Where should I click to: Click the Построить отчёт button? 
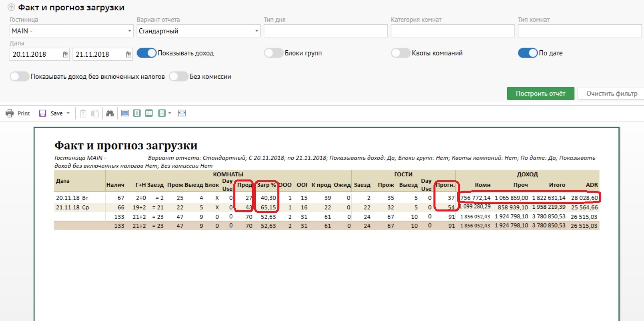[x=540, y=94]
